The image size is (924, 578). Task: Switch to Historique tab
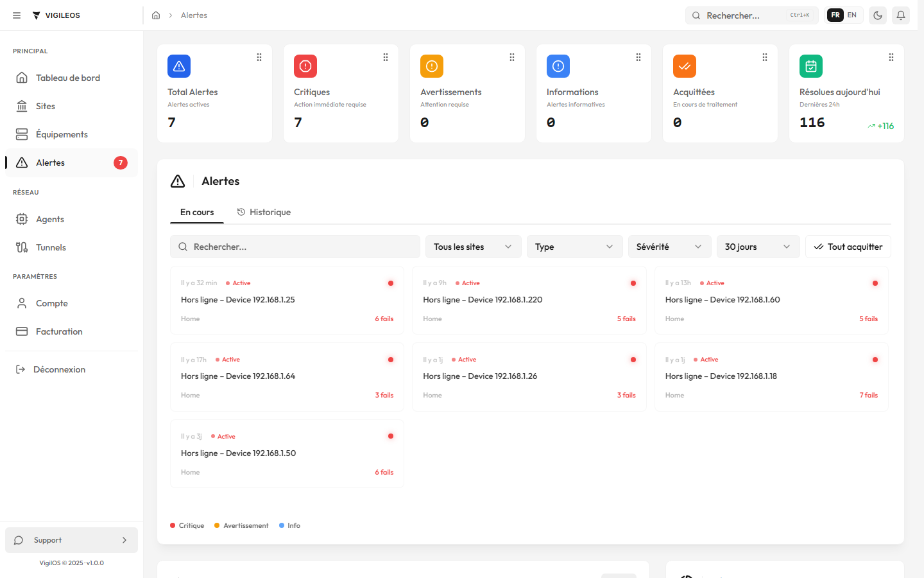pos(264,212)
